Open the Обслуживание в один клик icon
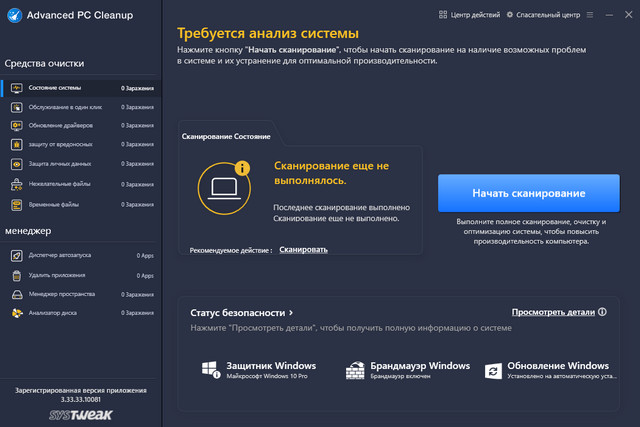 (x=16, y=107)
